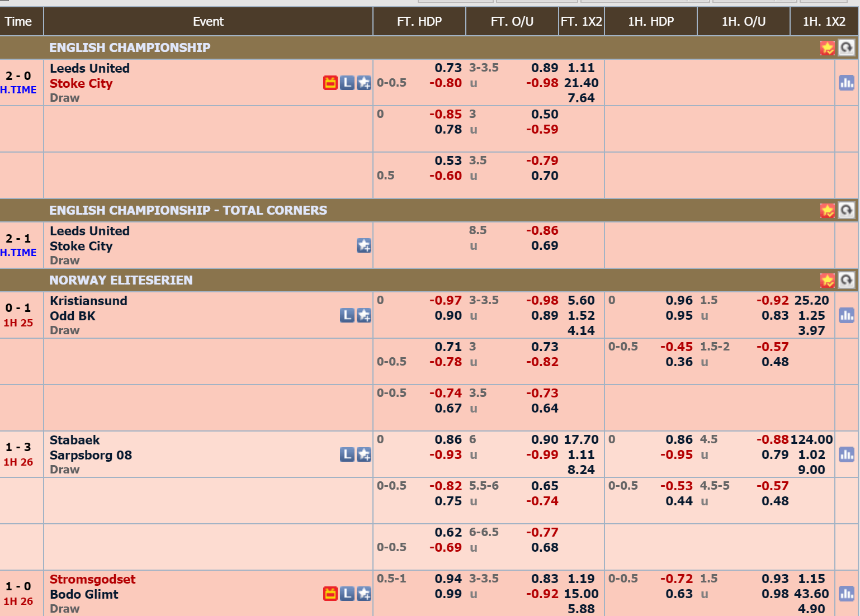Bet on Stoke City 1X2 odds 21.40
Image resolution: width=860 pixels, height=616 pixels.
582,83
